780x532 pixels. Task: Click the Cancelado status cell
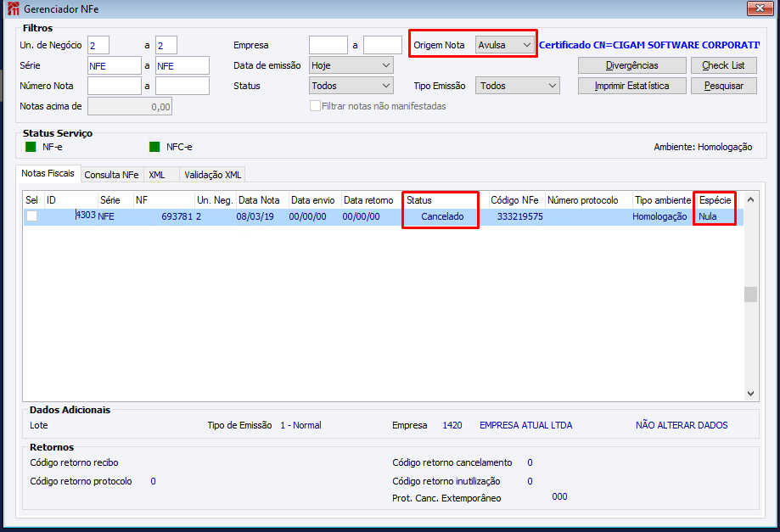point(442,216)
